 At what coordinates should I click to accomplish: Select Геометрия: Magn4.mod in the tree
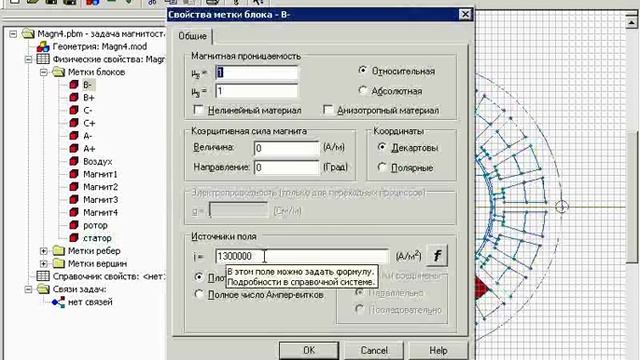(x=100, y=47)
